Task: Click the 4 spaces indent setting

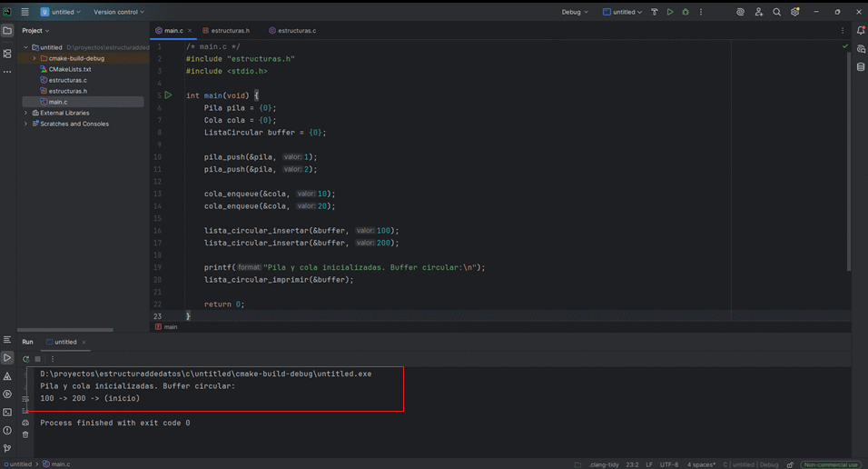Action: tap(700, 464)
